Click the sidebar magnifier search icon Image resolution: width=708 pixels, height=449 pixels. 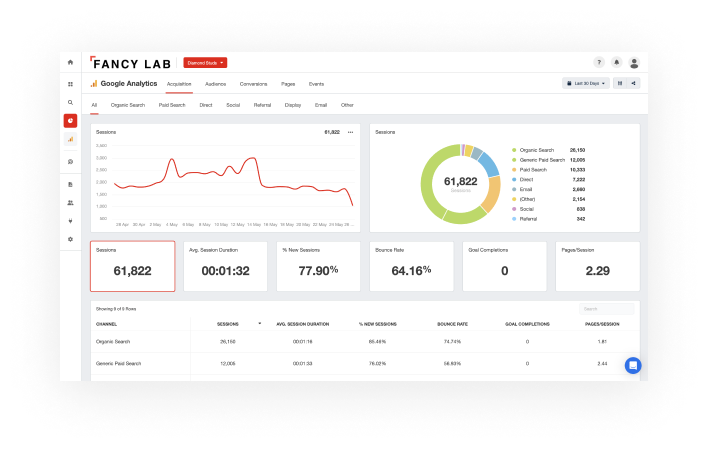(x=70, y=103)
